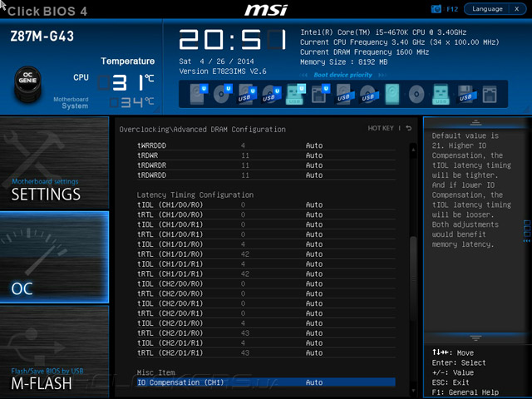Screen dimensions: 532x399
Task: Click the Overclocking\Advanced DRAM Configuration breadcrumb
Action: [x=202, y=130]
